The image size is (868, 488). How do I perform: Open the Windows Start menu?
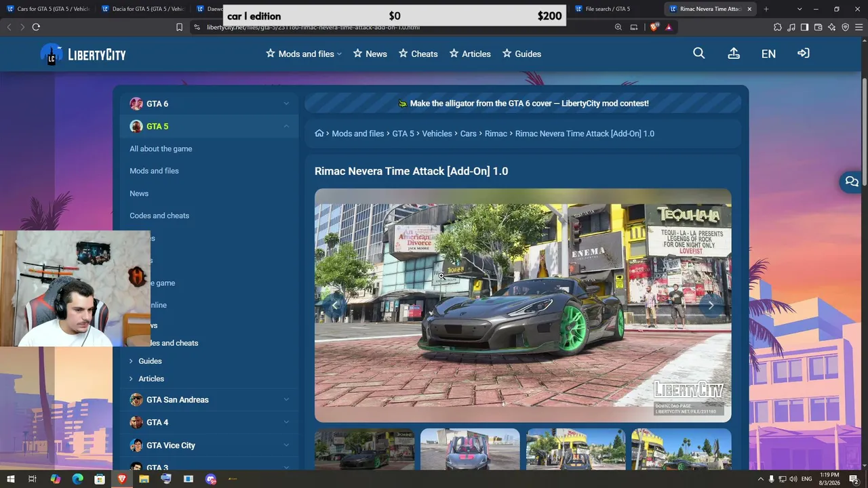[11, 479]
